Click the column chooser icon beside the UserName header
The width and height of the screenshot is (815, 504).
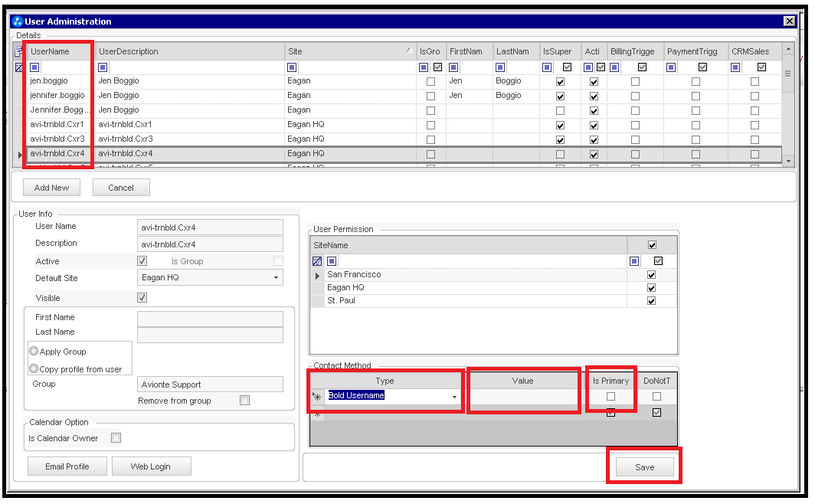pyautogui.click(x=18, y=51)
